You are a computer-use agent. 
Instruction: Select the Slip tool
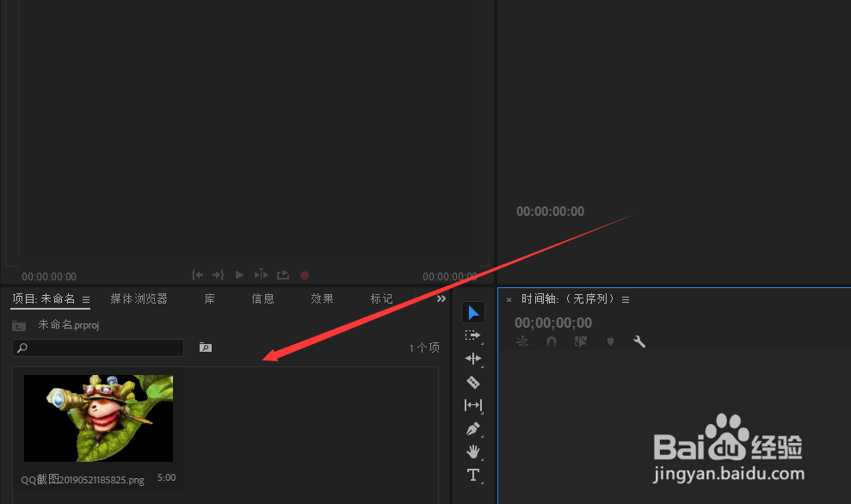pos(472,405)
